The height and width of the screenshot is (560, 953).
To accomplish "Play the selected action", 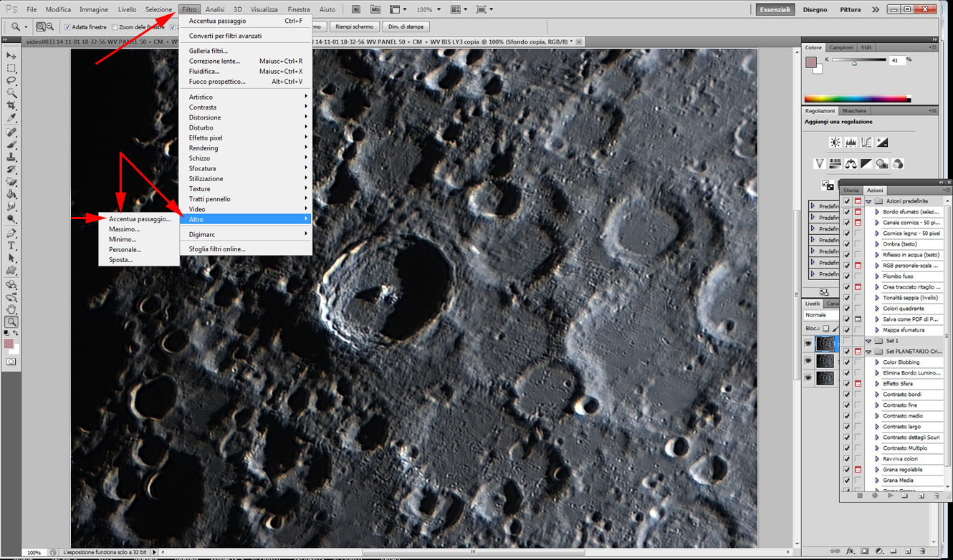I will click(890, 496).
